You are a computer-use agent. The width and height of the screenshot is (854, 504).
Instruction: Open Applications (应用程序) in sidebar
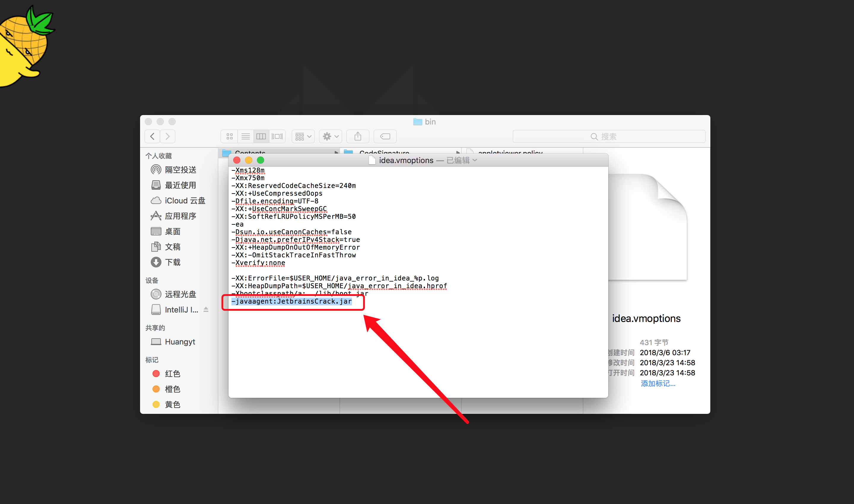point(180,216)
